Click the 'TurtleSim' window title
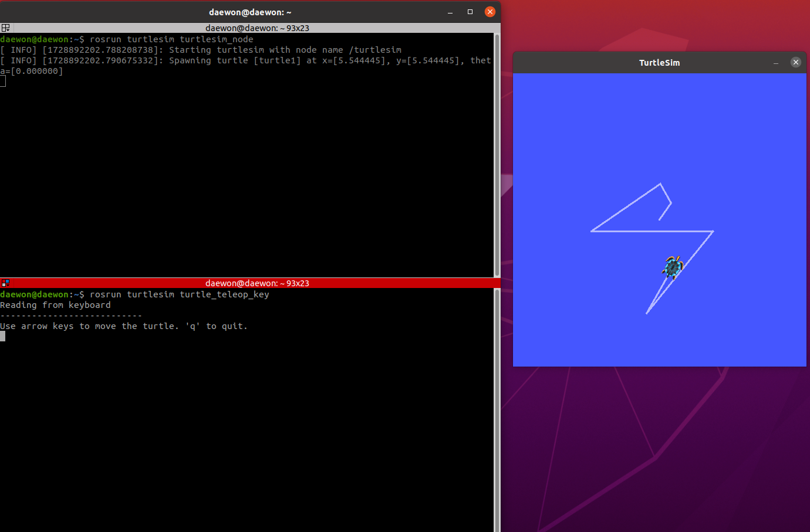Image resolution: width=810 pixels, height=532 pixels. click(660, 63)
